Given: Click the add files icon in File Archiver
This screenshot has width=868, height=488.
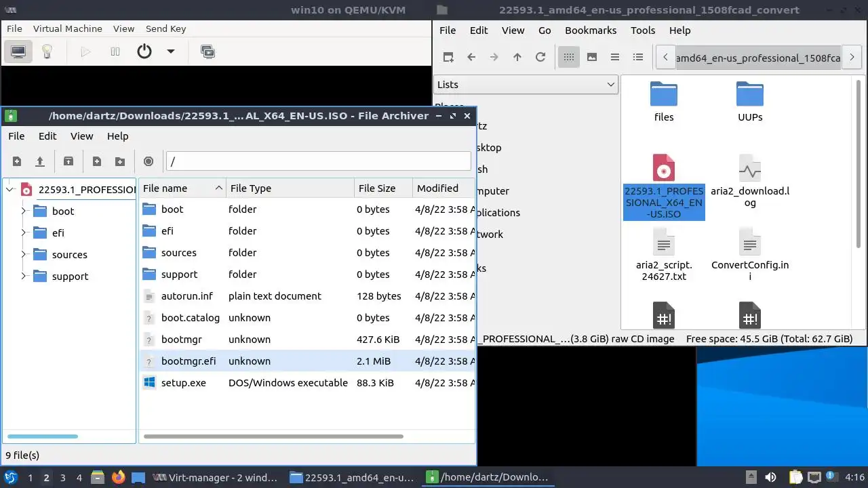Looking at the screenshot, I should pos(97,161).
